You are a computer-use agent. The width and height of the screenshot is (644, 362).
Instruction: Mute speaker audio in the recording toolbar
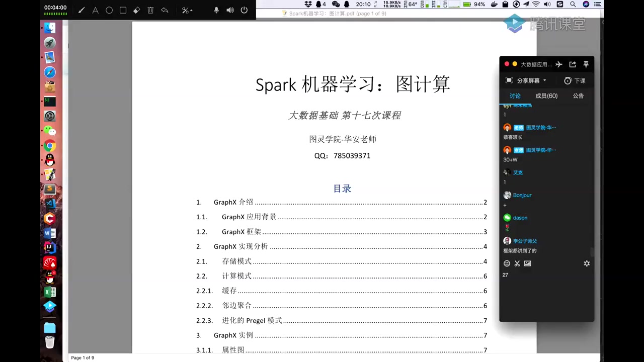pyautogui.click(x=230, y=10)
